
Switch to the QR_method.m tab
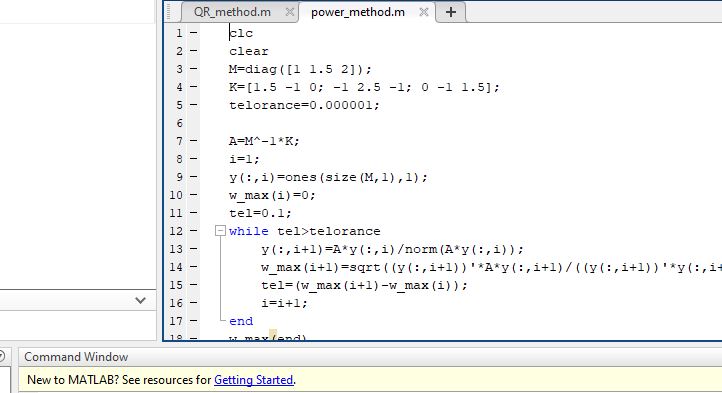click(232, 12)
